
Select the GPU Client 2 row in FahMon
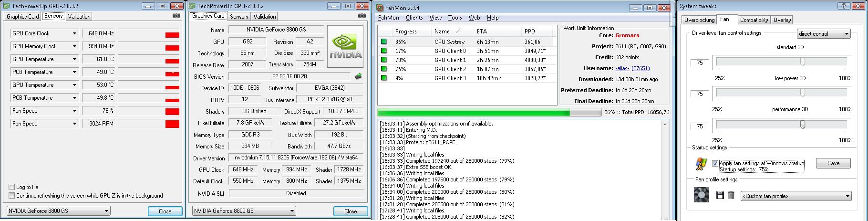coord(467,69)
